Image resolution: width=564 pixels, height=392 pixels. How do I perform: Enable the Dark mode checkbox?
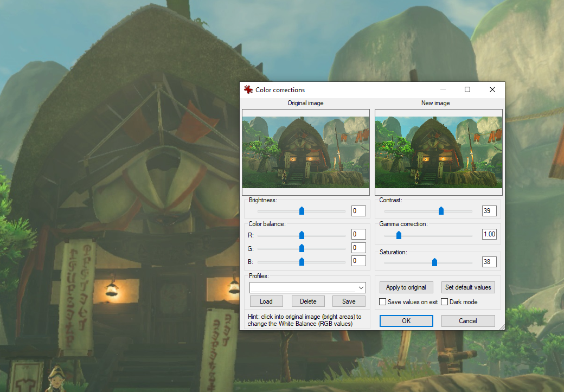[x=445, y=302]
